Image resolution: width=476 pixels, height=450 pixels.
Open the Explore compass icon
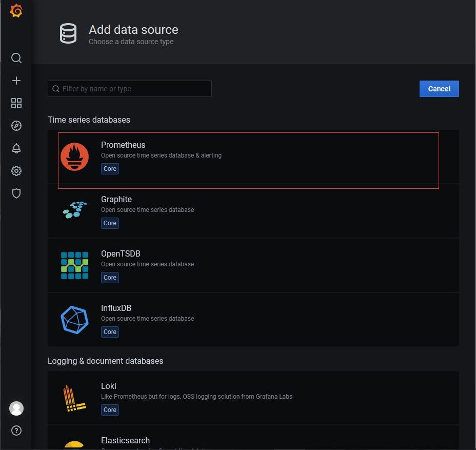coord(16,126)
